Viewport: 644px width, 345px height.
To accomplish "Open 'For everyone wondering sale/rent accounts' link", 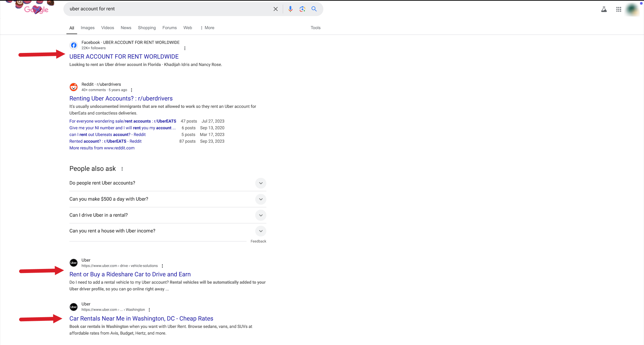I will click(x=123, y=121).
